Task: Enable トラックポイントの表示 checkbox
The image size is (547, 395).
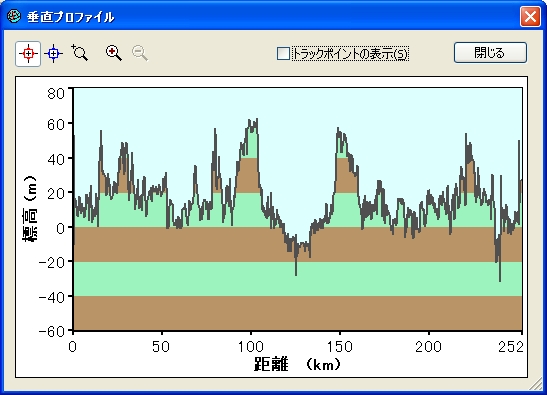Action: (283, 54)
